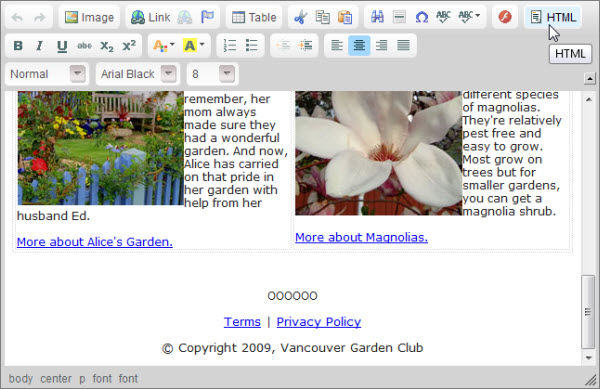Click the Indent icon
This screenshot has width=600, height=389.
pyautogui.click(x=305, y=46)
